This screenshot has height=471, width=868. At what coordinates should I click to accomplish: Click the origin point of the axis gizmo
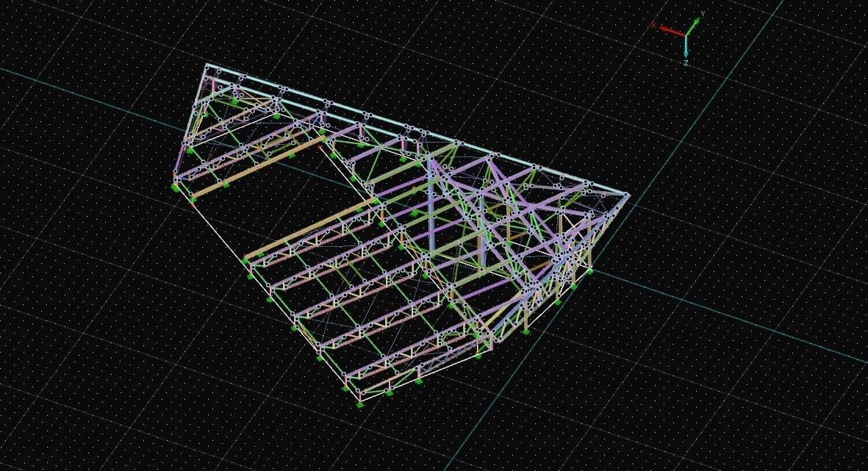tap(686, 34)
